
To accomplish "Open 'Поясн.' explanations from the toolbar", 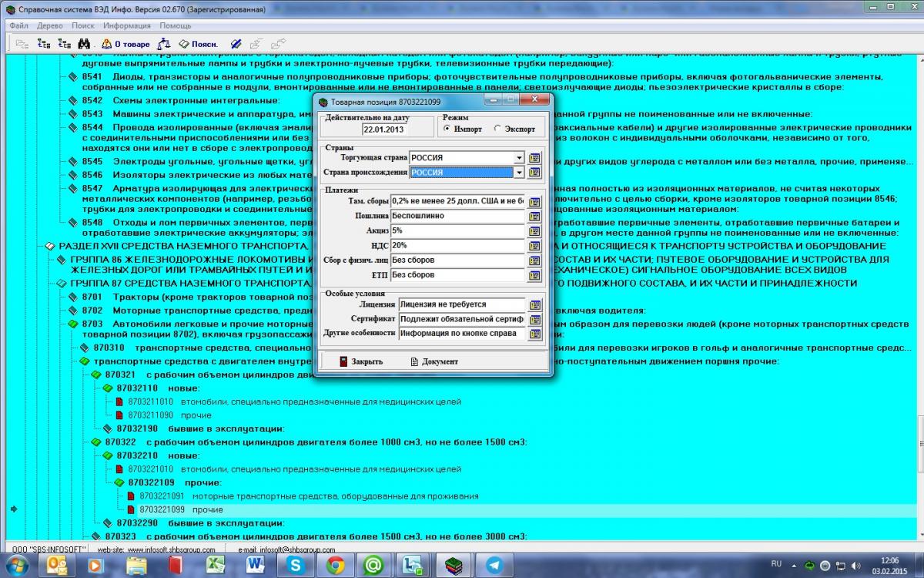I will click(x=199, y=44).
